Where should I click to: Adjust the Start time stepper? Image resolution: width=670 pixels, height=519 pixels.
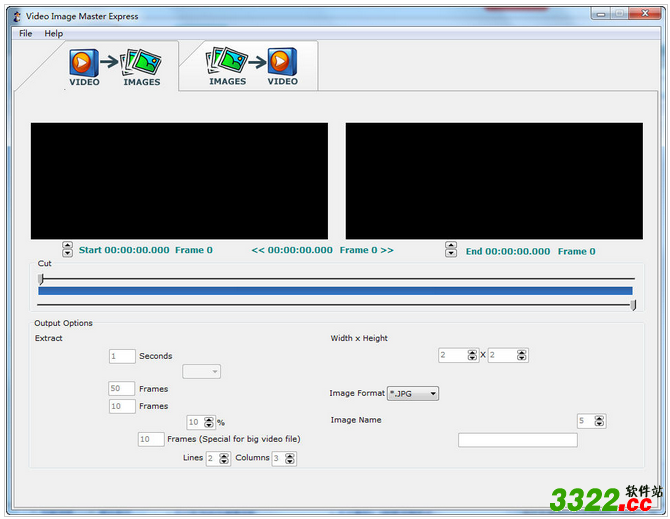pos(67,249)
